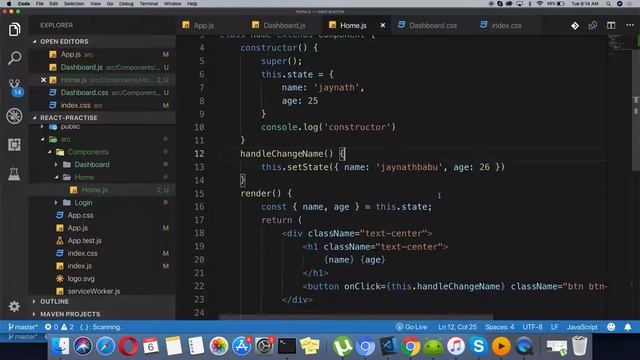Launch Opera from the Dock

click(128, 346)
